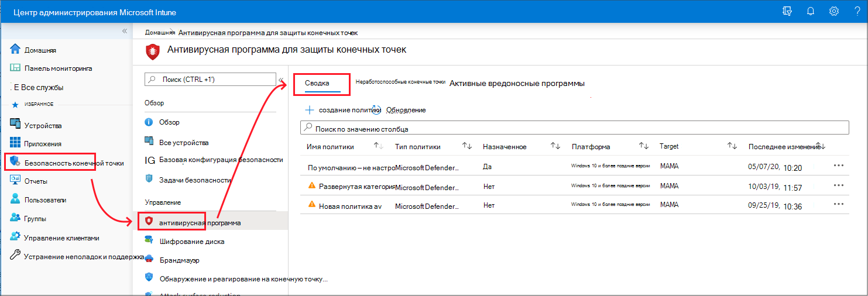Sort by Последнее изменение column
868x296 pixels.
820,146
